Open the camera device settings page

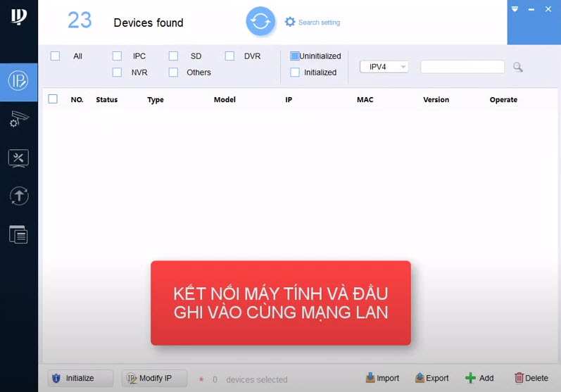click(x=18, y=119)
